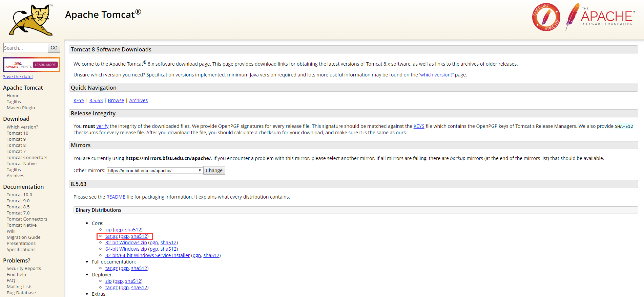Click the GO search button
The height and width of the screenshot is (297, 644).
(x=54, y=48)
